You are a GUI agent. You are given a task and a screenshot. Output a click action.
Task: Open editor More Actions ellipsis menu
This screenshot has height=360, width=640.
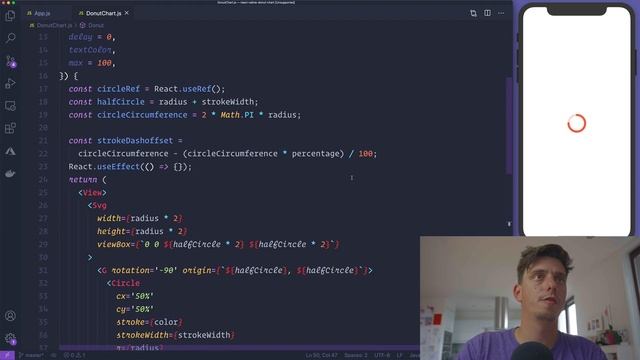[501, 13]
